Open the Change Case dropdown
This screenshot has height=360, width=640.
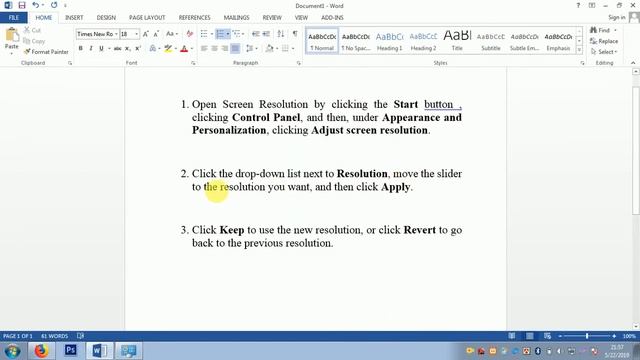(x=172, y=34)
